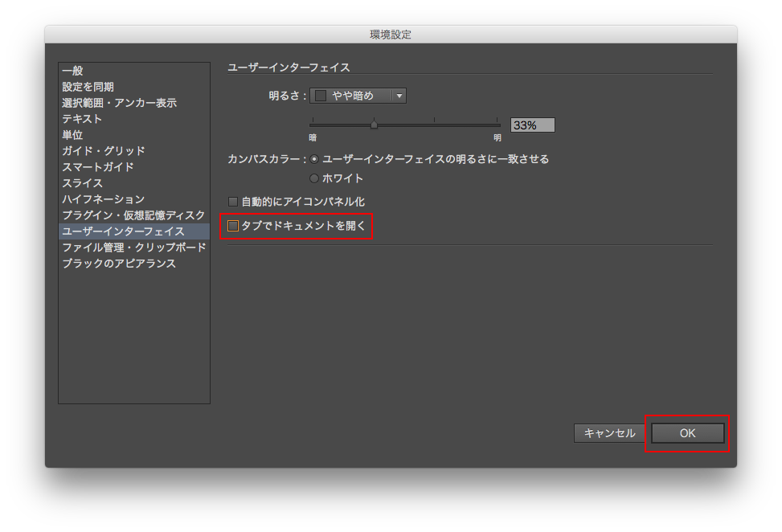Enable 自動的にアイコンパネル化 checkbox

233,202
